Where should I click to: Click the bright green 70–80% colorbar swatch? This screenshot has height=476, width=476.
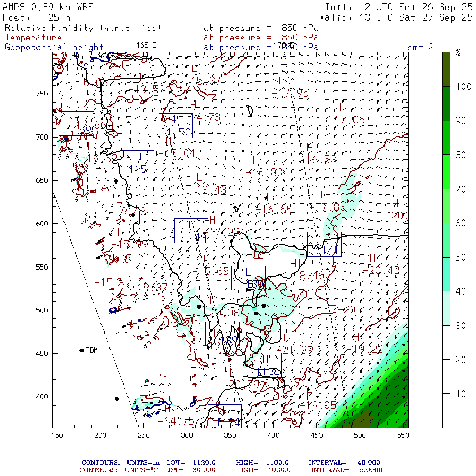[x=446, y=172]
